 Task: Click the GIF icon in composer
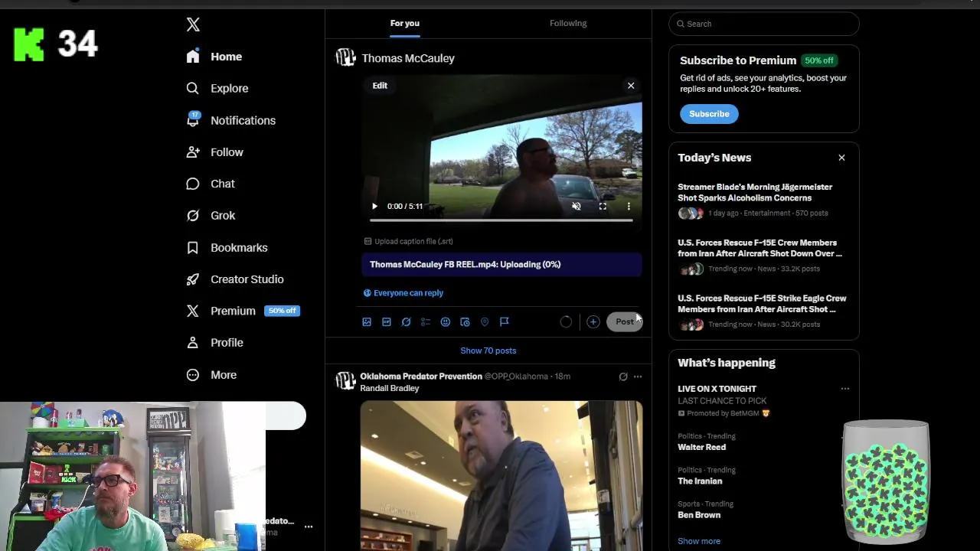click(x=387, y=322)
